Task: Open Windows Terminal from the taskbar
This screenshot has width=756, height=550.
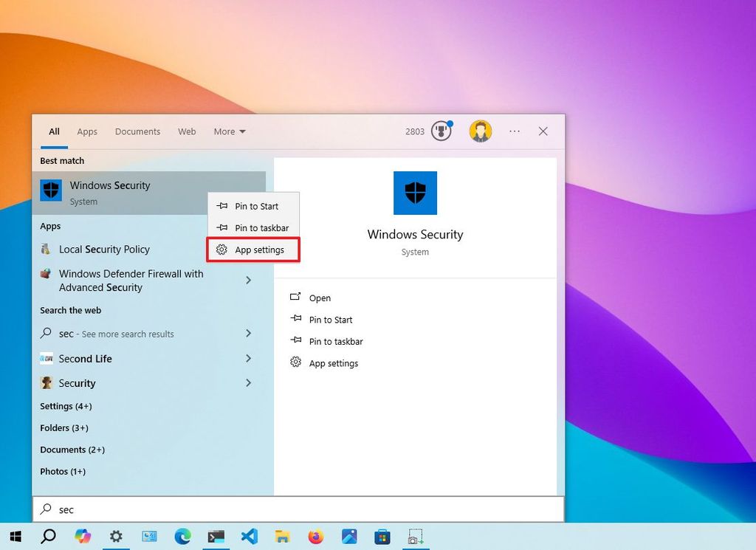Action: [x=216, y=537]
